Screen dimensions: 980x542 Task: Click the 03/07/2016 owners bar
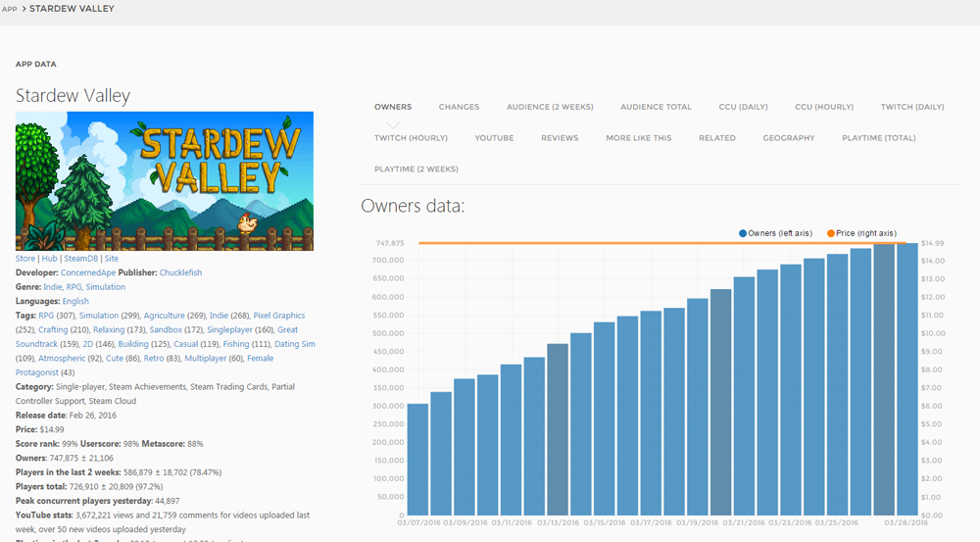(417, 460)
